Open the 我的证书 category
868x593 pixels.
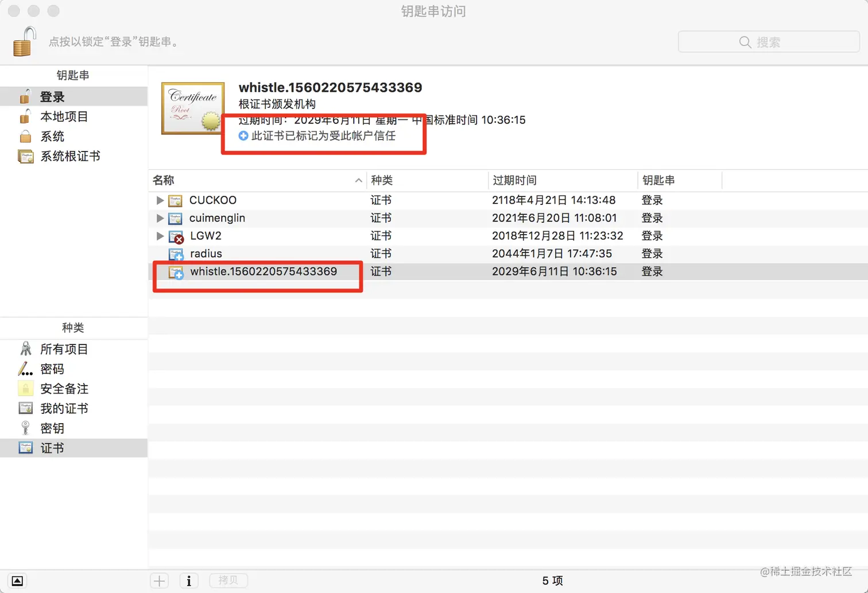point(64,408)
